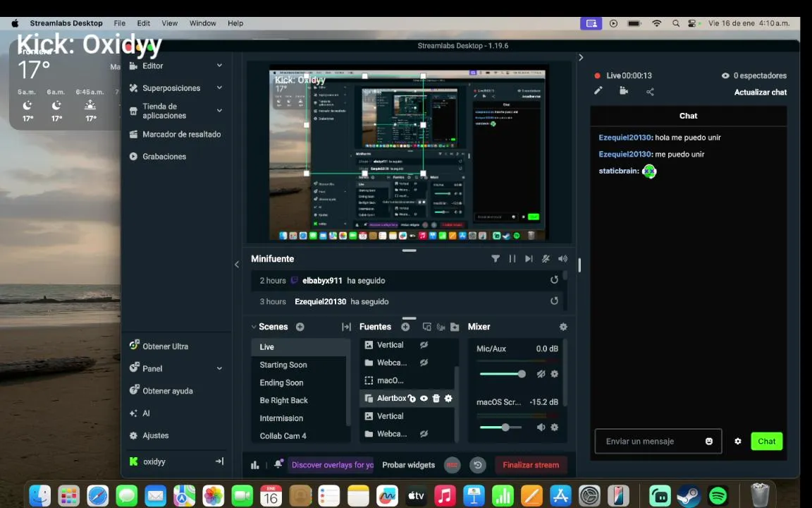This screenshot has width=812, height=508.
Task: Open the Edit menu
Action: click(x=144, y=23)
